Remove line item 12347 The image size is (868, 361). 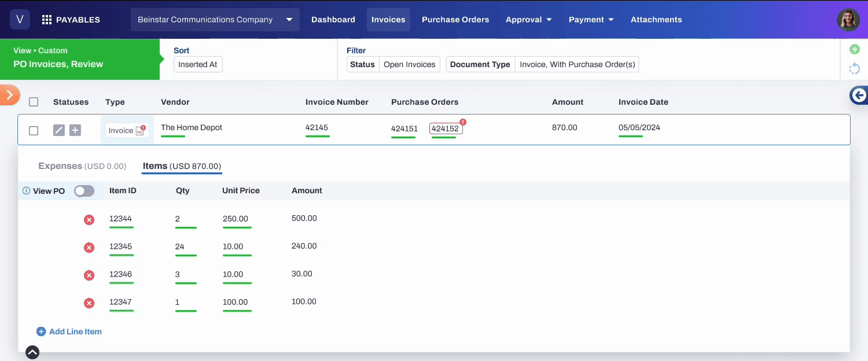pyautogui.click(x=89, y=303)
